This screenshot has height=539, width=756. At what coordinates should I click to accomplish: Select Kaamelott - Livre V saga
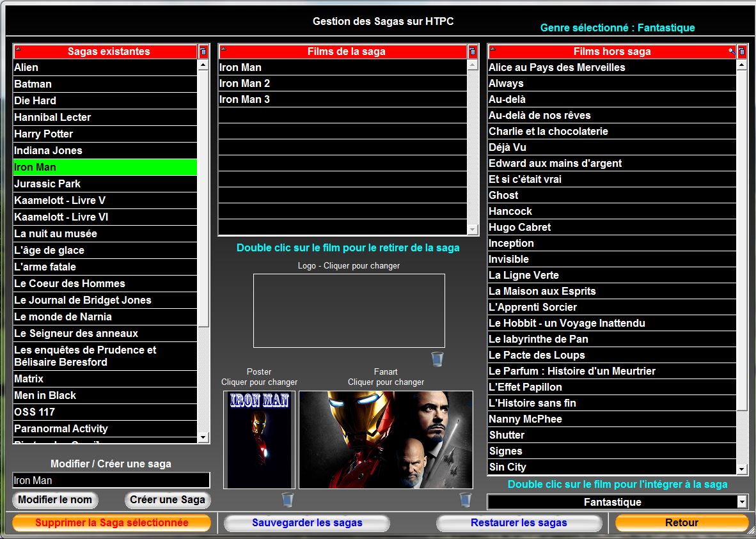point(105,201)
